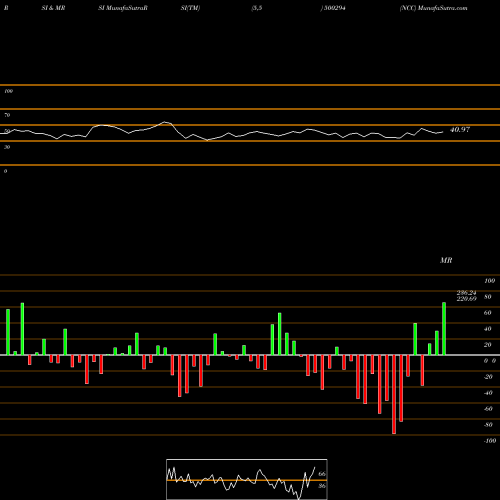Image resolution: width=500 pixels, height=500 pixels.
Task: Click the "(NCC) MunafaSutra.com" header text
Action: [433, 8]
